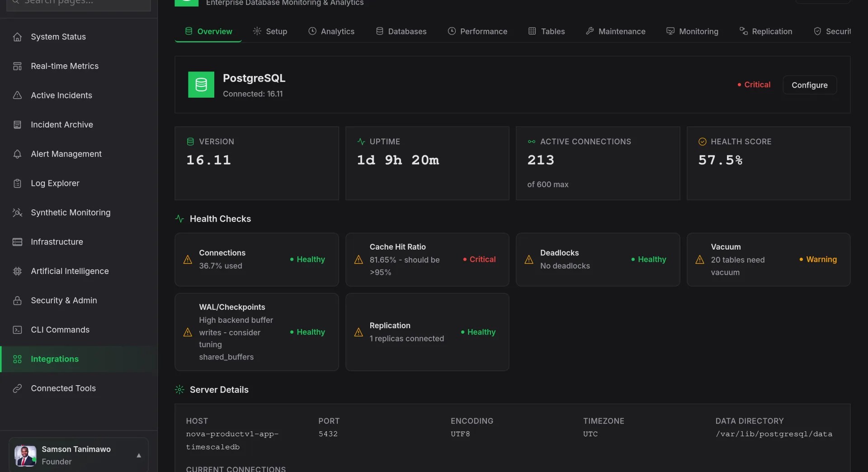868x472 pixels.
Task: Switch to Overview tab
Action: [x=208, y=31]
